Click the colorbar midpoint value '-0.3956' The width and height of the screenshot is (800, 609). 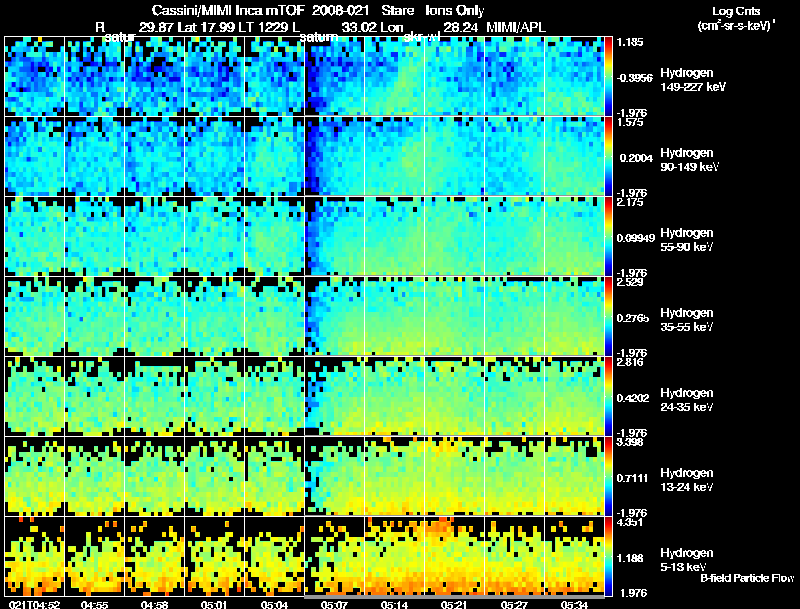634,78
